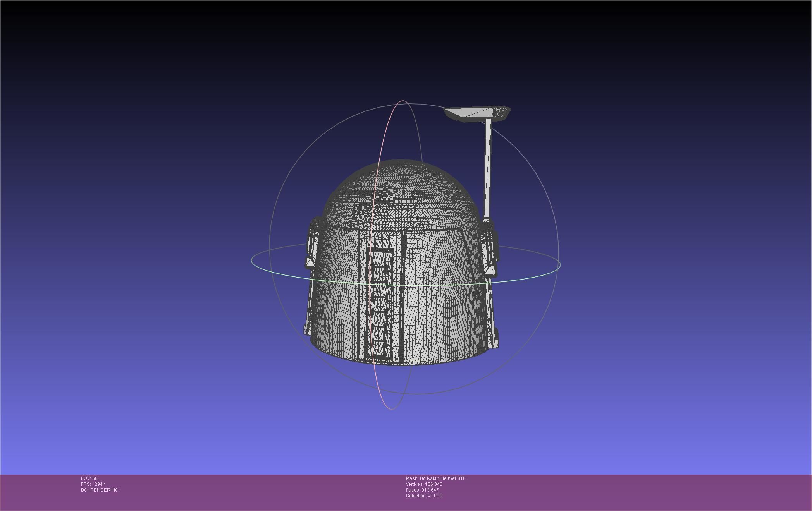Click the 'Vertices: 156,843' info line

(x=424, y=484)
